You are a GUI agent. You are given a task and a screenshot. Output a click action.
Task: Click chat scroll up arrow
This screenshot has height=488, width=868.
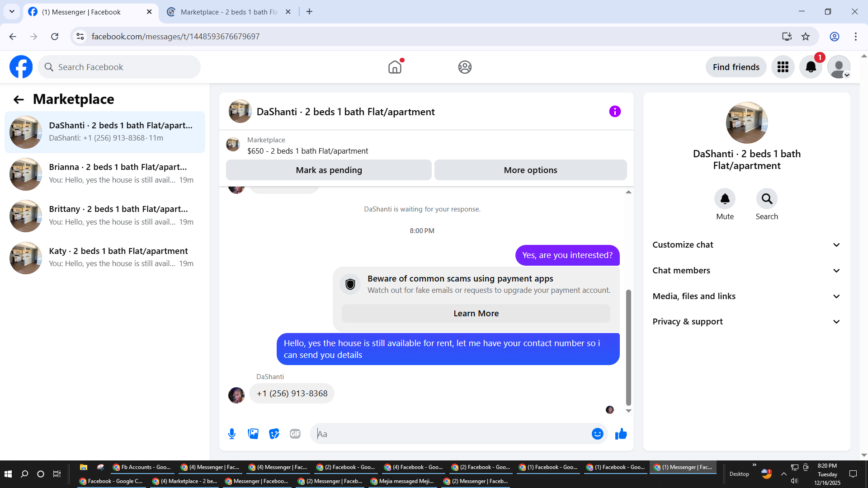click(628, 192)
